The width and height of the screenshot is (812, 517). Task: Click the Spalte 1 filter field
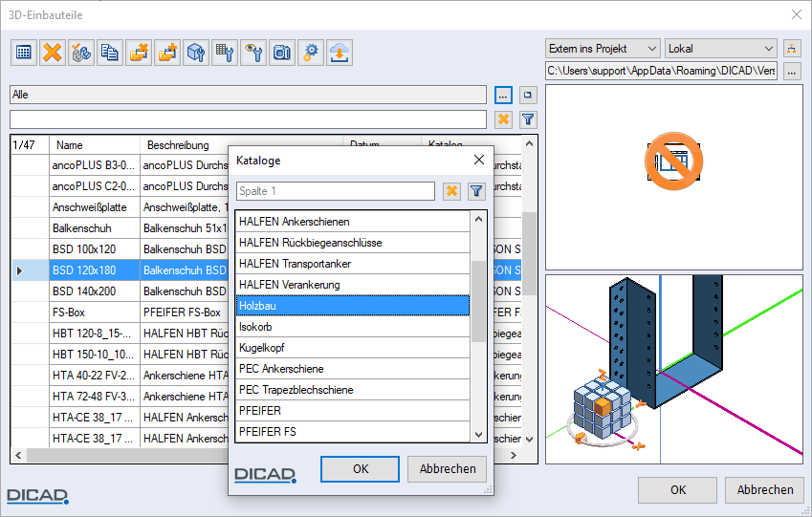[336, 191]
